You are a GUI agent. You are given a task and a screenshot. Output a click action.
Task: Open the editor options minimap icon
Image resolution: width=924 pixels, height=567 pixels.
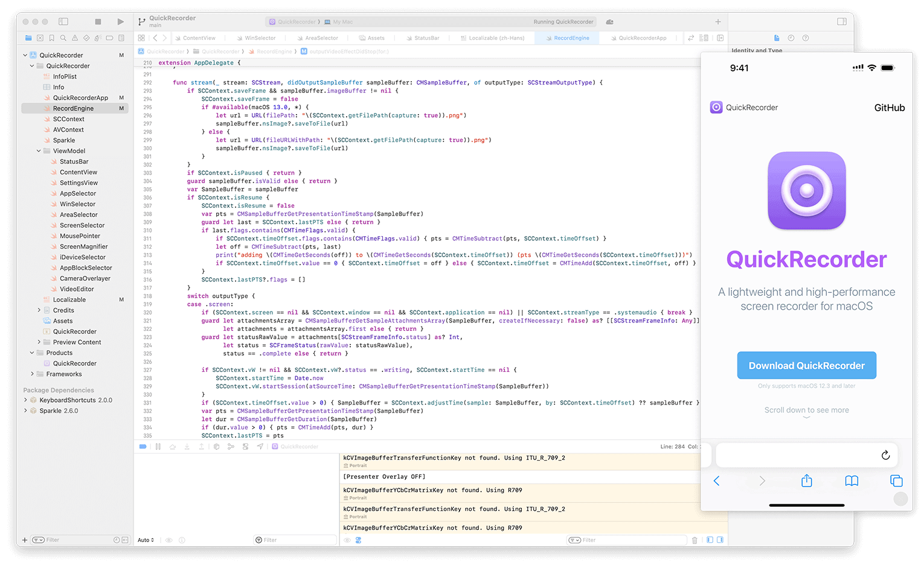(x=704, y=38)
